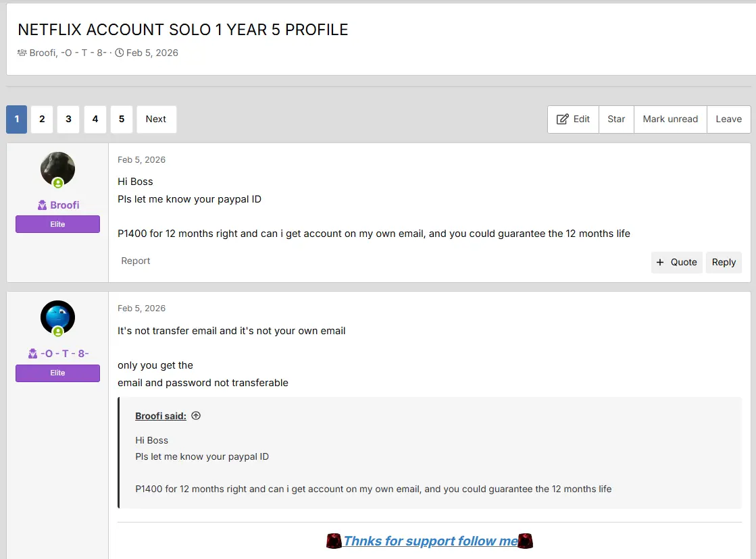Click the thread title NETFLIX ACCOUNT SOLO
The image size is (756, 559).
pyautogui.click(x=182, y=30)
